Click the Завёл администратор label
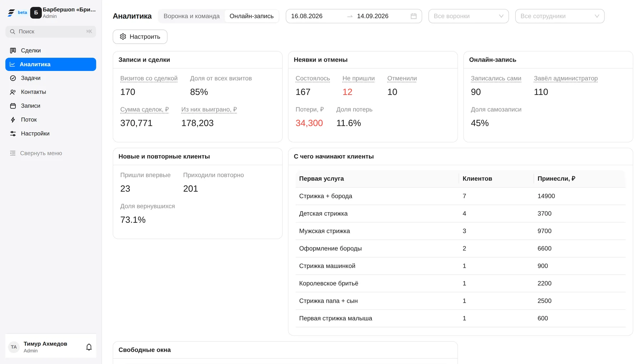644x364 pixels. (x=566, y=78)
